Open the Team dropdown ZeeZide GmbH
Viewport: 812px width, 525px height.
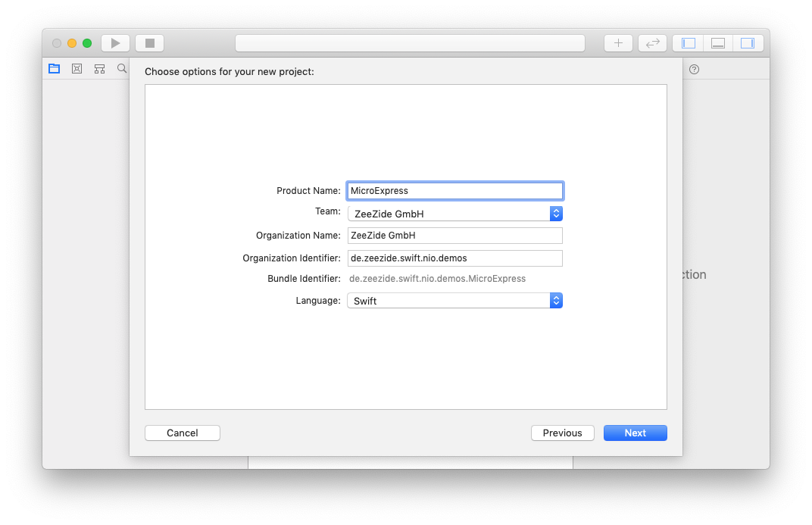(455, 214)
